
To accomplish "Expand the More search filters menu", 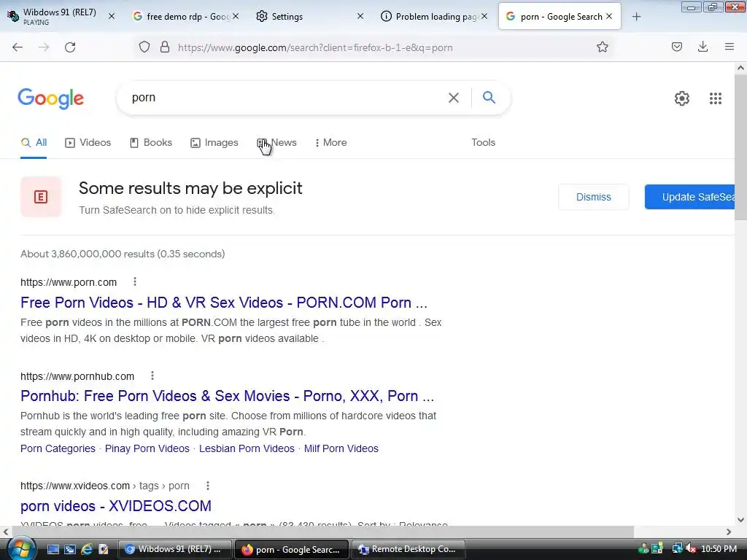I will 330,142.
